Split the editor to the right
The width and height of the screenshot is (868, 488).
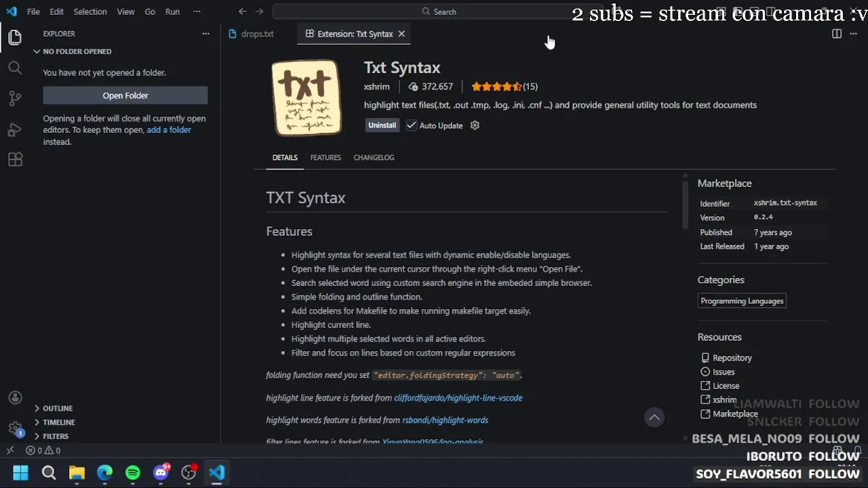click(837, 34)
